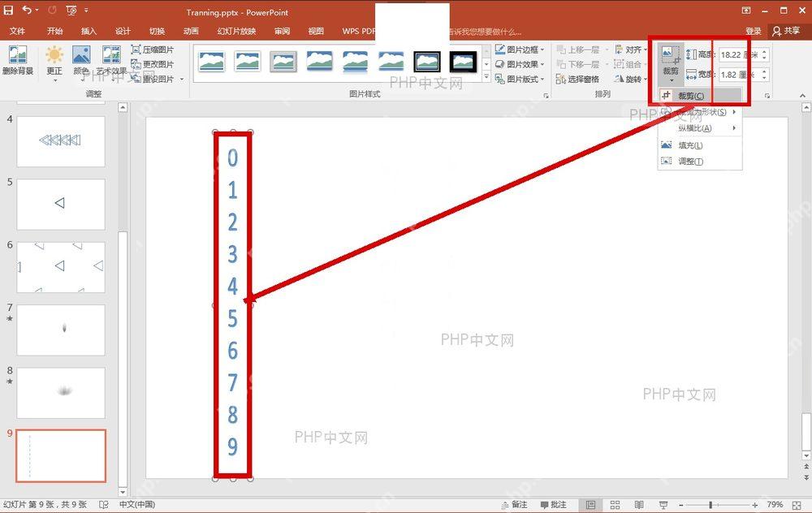The height and width of the screenshot is (513, 812).
Task: Collapse the ribbon with the arrow
Action: (802, 96)
